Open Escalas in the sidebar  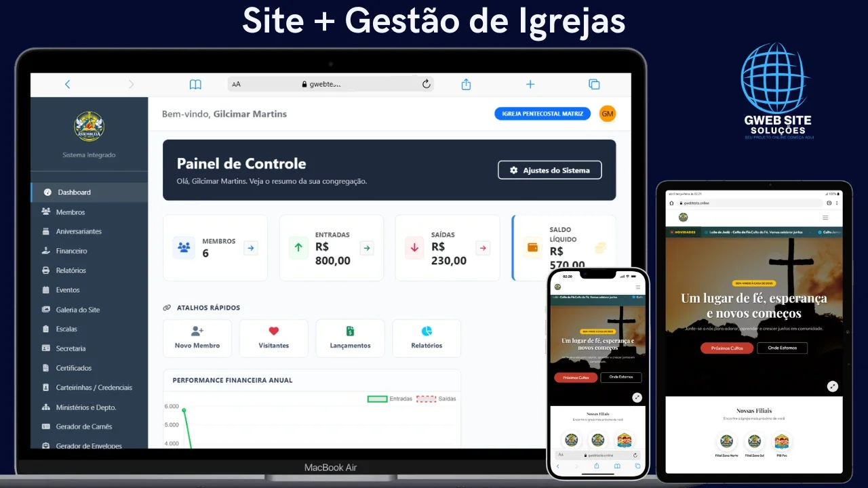click(x=90, y=329)
